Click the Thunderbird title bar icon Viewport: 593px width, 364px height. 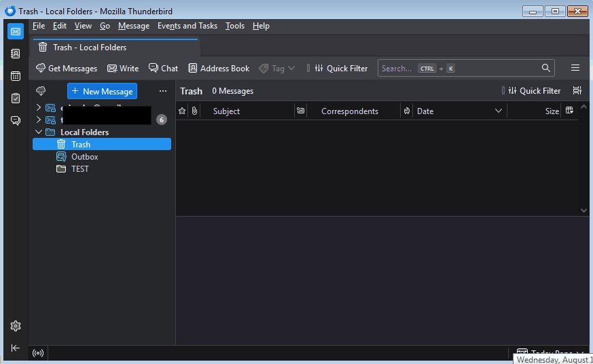[10, 11]
